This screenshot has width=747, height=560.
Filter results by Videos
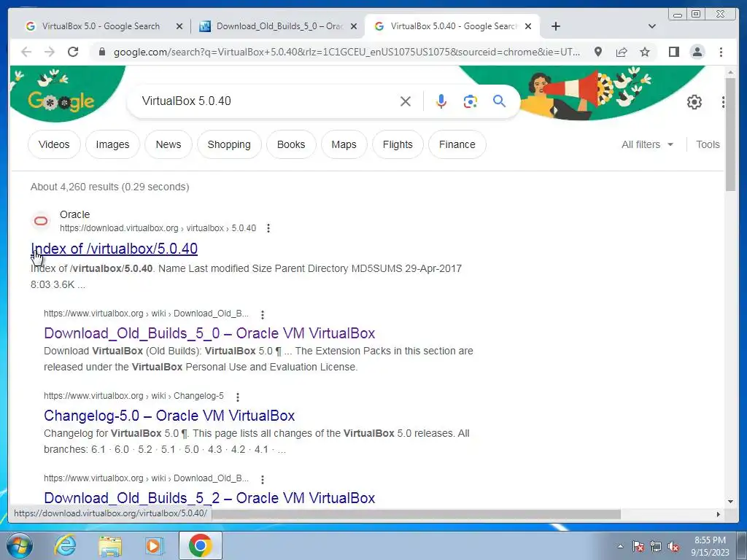(x=54, y=144)
